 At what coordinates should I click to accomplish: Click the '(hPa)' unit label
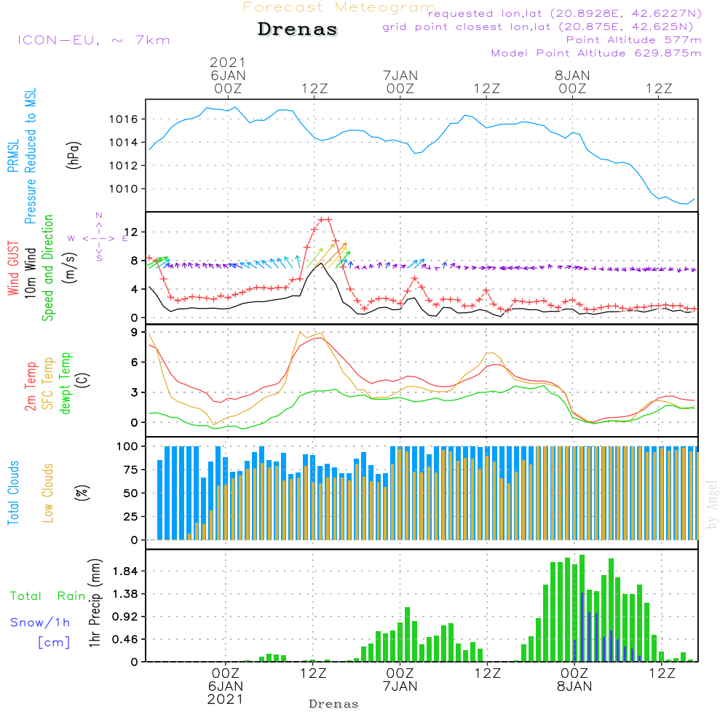point(74,155)
